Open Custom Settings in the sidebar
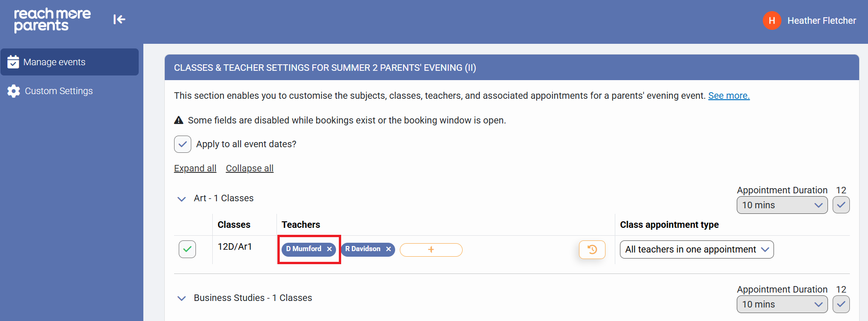Viewport: 868px width, 321px height. coord(59,91)
